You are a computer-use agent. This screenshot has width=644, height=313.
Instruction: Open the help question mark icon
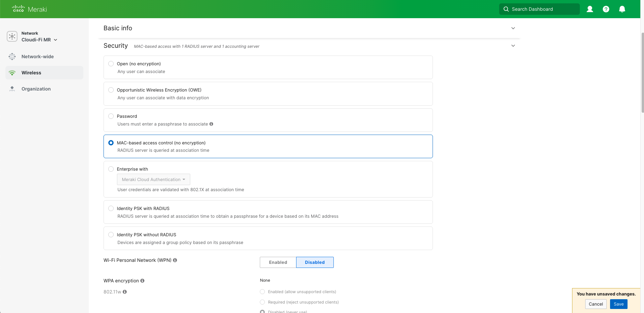click(606, 9)
